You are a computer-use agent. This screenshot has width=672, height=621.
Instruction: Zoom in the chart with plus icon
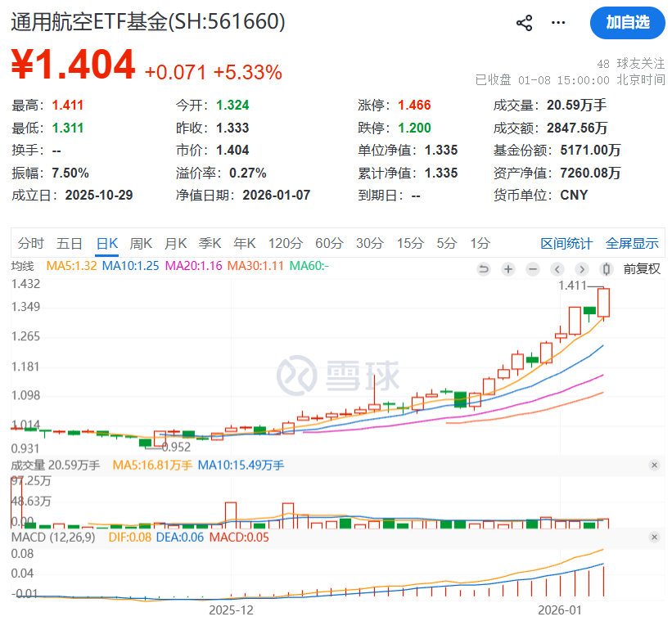(x=508, y=268)
